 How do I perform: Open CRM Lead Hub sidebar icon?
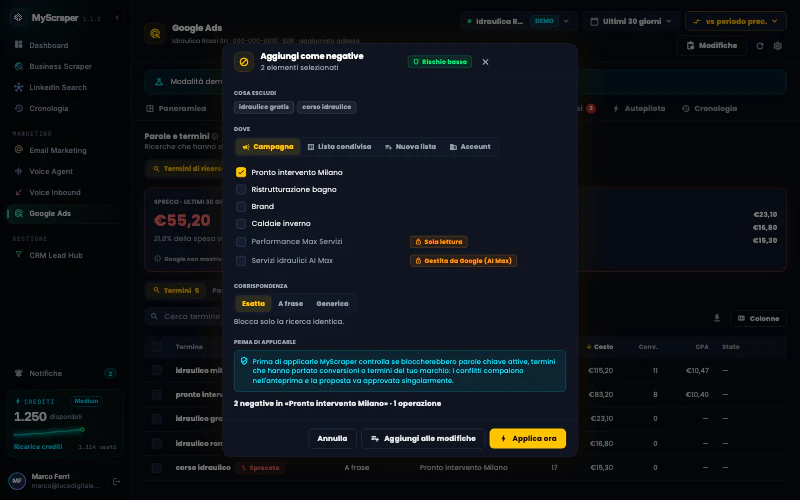pyautogui.click(x=19, y=255)
